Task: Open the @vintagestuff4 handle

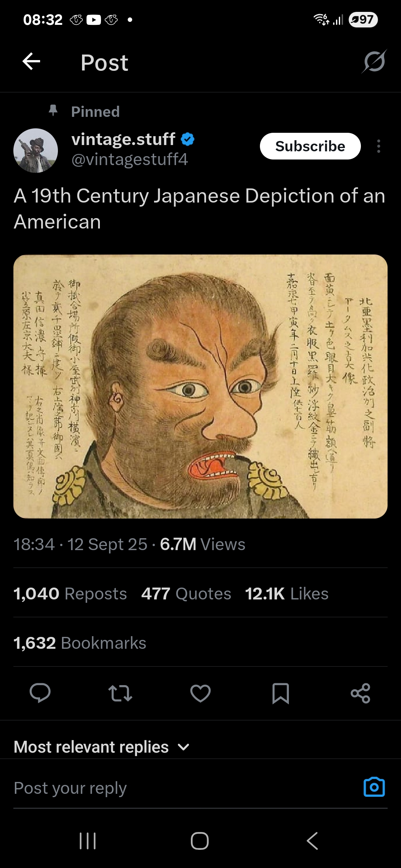Action: [130, 160]
